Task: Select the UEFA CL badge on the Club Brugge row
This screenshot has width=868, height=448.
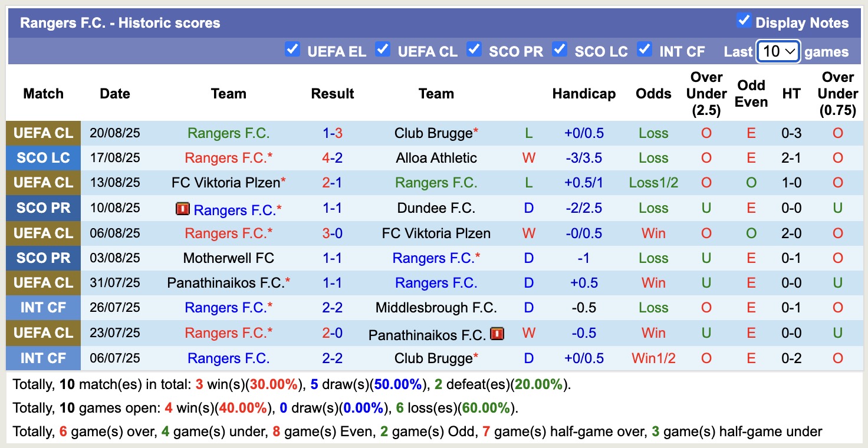Action: (42, 133)
